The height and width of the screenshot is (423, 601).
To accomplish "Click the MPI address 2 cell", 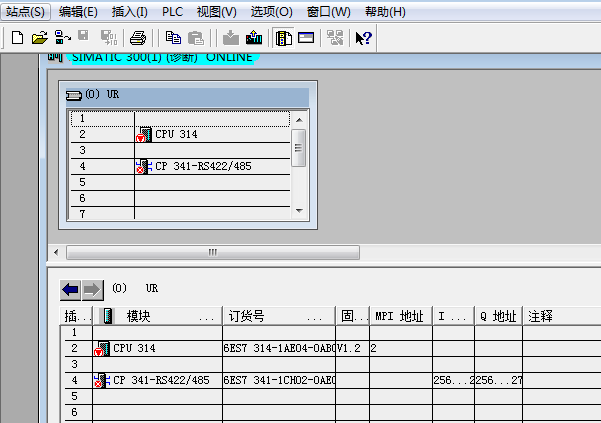I will [401, 348].
